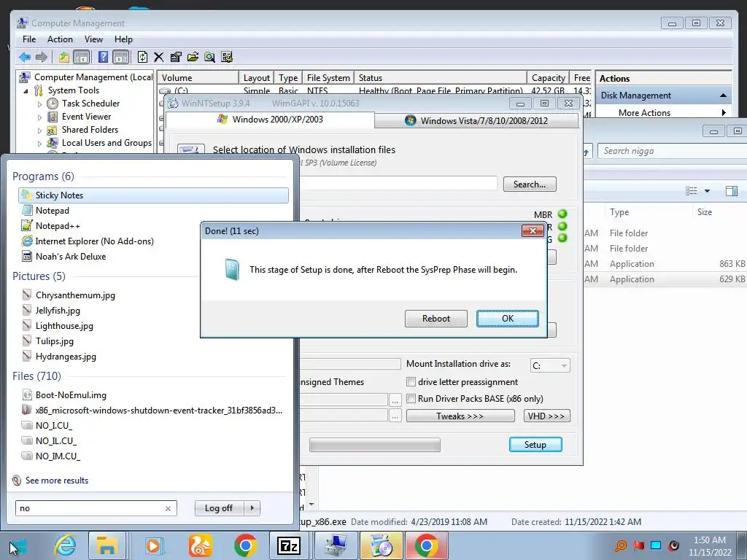The height and width of the screenshot is (560, 747).
Task: Click the VHD >>> button
Action: (546, 416)
